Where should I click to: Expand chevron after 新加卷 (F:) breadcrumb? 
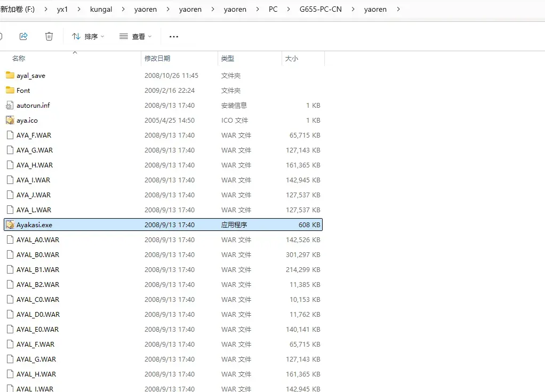(x=46, y=10)
